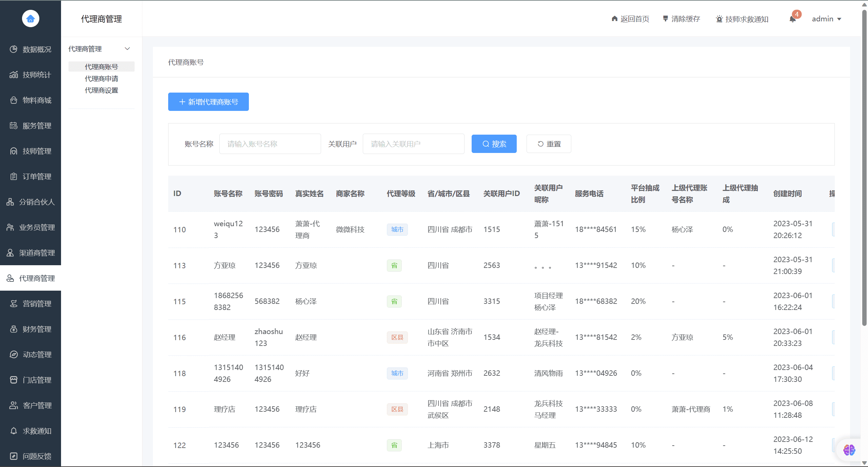Click phone 18****84561

click(x=596, y=230)
